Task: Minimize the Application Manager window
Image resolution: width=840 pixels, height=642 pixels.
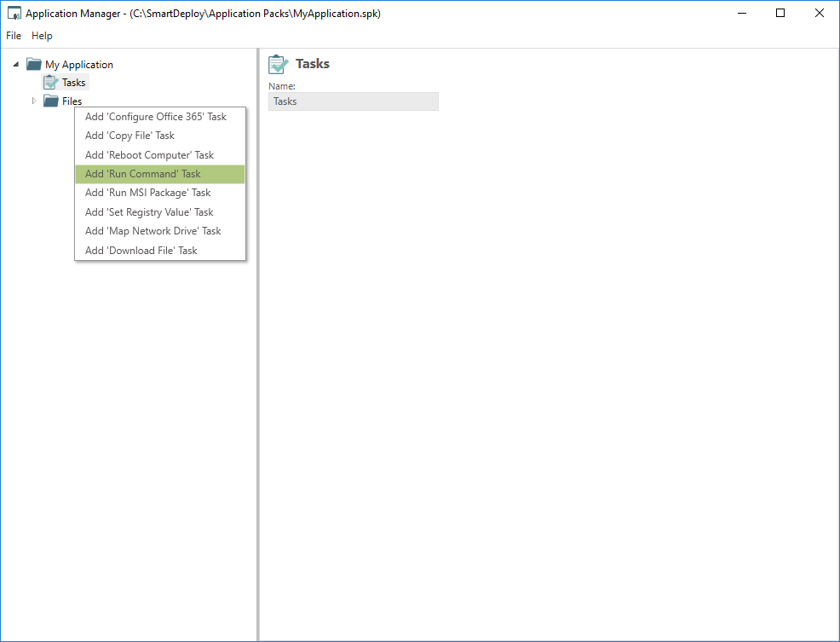Action: [742, 14]
